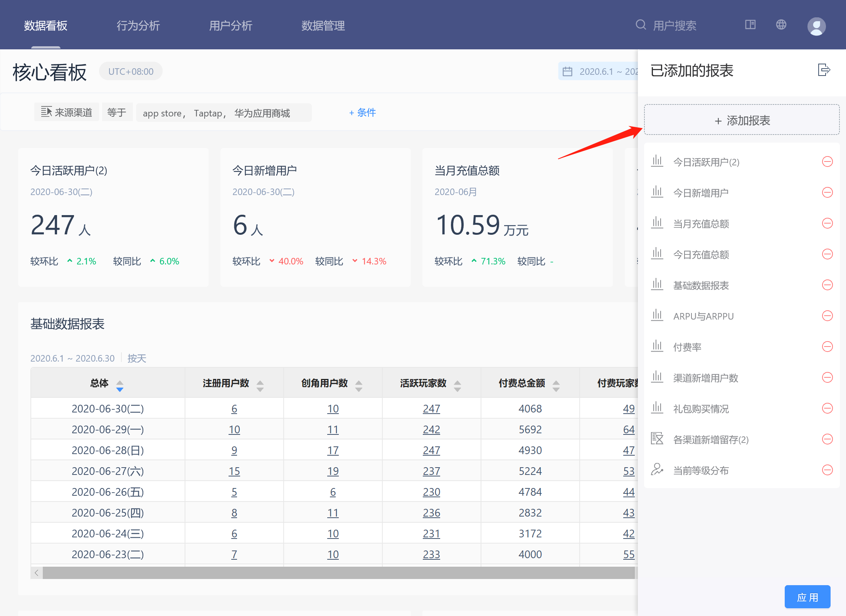Remove 当前等级分布 with minus icon

[x=827, y=470]
